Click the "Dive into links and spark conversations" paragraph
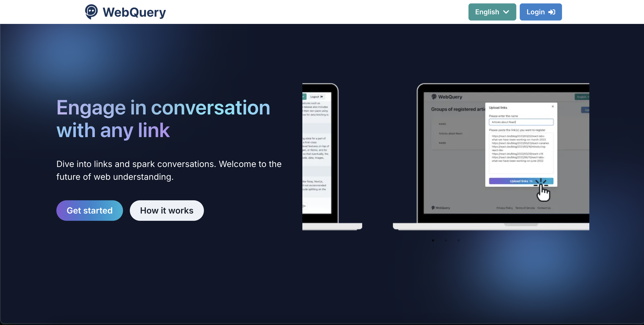Screen dimensions: 644x325 [x=169, y=170]
